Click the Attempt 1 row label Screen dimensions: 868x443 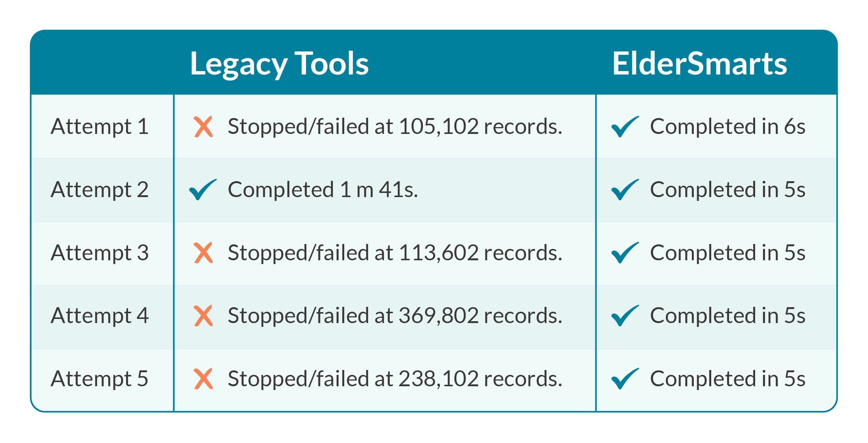point(100,126)
